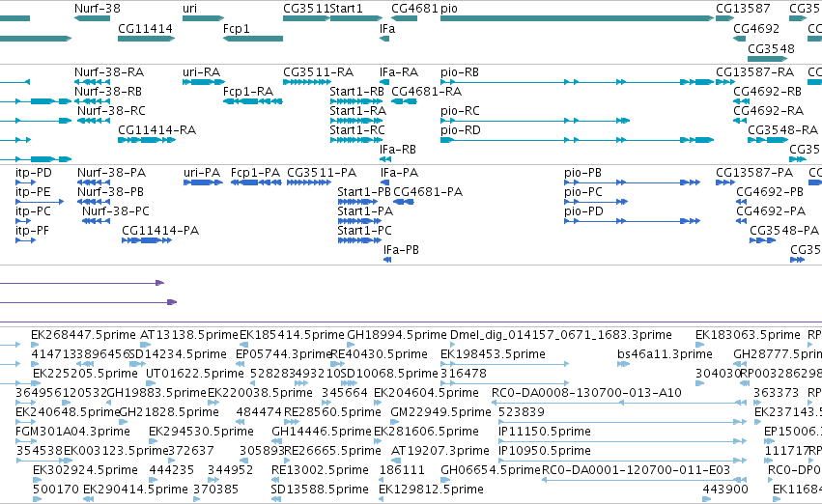Click the CG13587-PA protein label

(754, 173)
